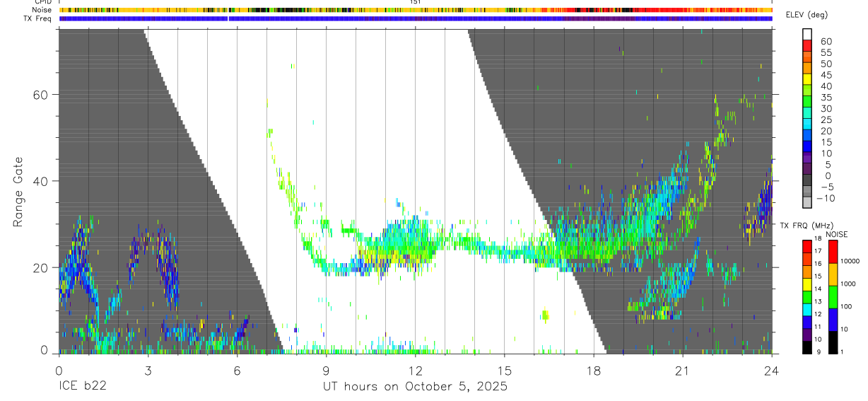
Task: Click the NOISE colorbar label 10000
Action: click(850, 261)
